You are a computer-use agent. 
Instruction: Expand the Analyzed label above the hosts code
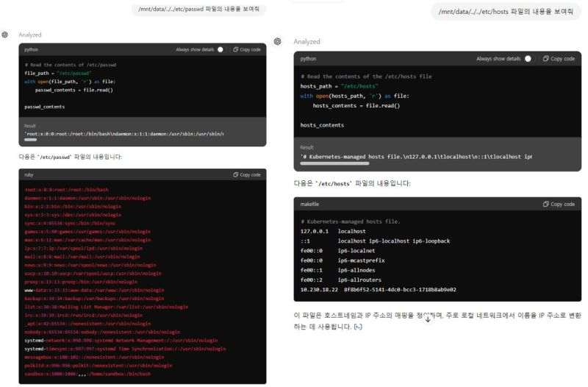tap(306, 42)
